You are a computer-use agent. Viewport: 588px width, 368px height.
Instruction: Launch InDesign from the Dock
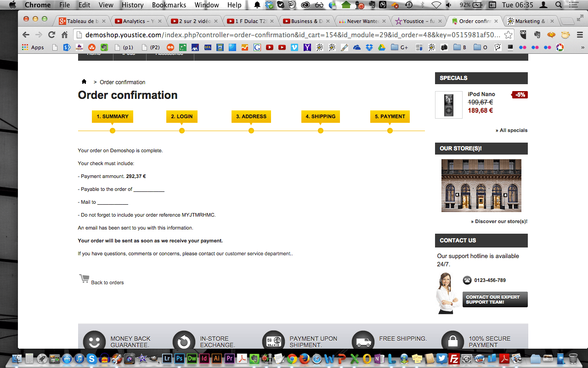click(204, 358)
